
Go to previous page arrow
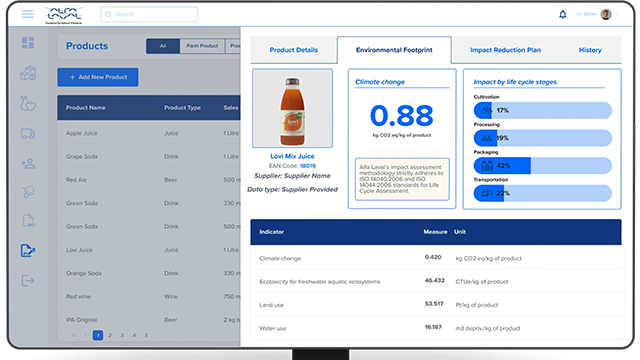point(86,336)
